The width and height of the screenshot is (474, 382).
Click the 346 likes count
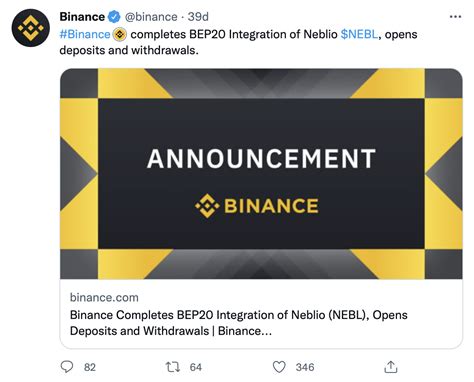305,367
